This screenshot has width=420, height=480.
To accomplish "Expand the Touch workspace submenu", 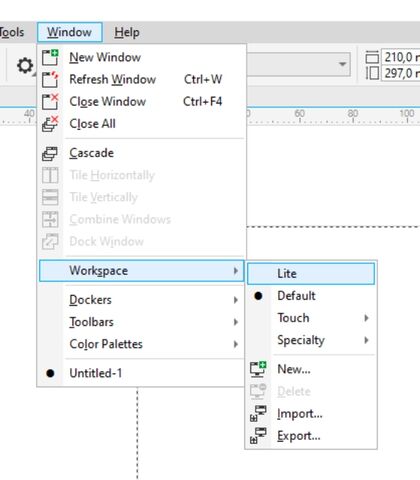I will point(311,318).
